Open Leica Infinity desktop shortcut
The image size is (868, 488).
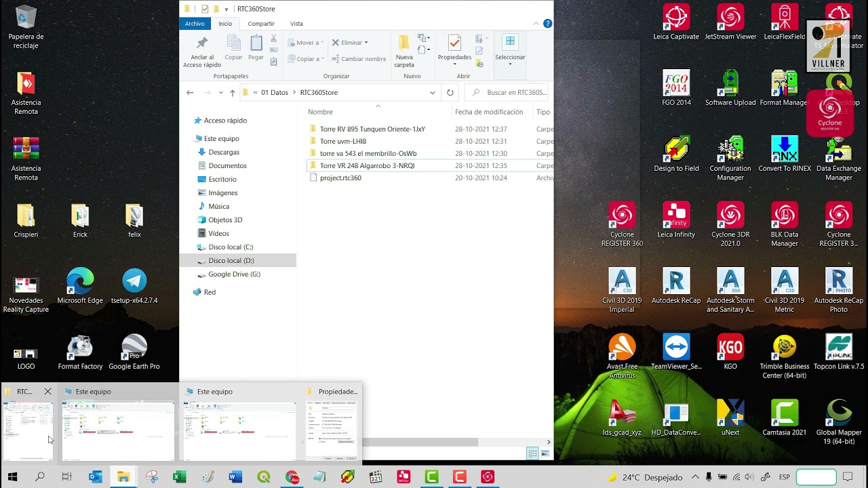tap(676, 220)
